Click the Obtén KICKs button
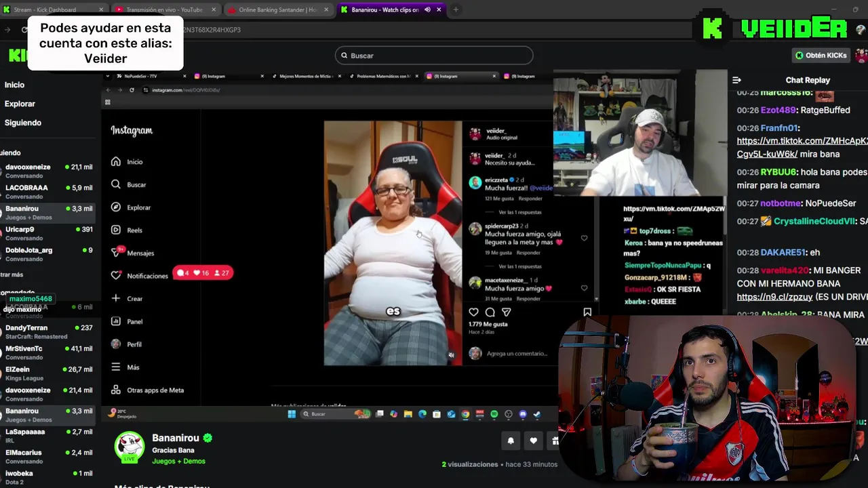The height and width of the screenshot is (488, 868). (x=821, y=56)
